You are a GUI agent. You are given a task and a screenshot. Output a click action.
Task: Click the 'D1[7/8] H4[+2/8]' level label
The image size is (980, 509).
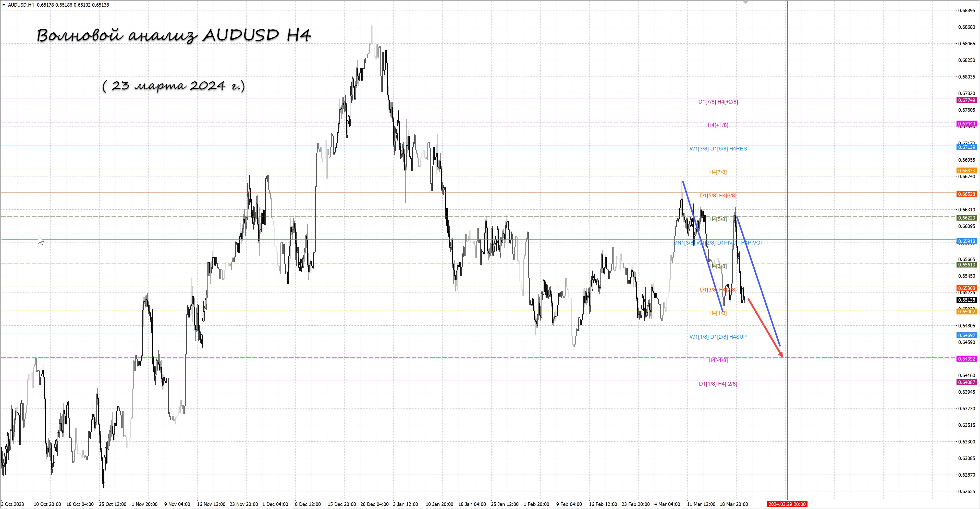pos(718,102)
